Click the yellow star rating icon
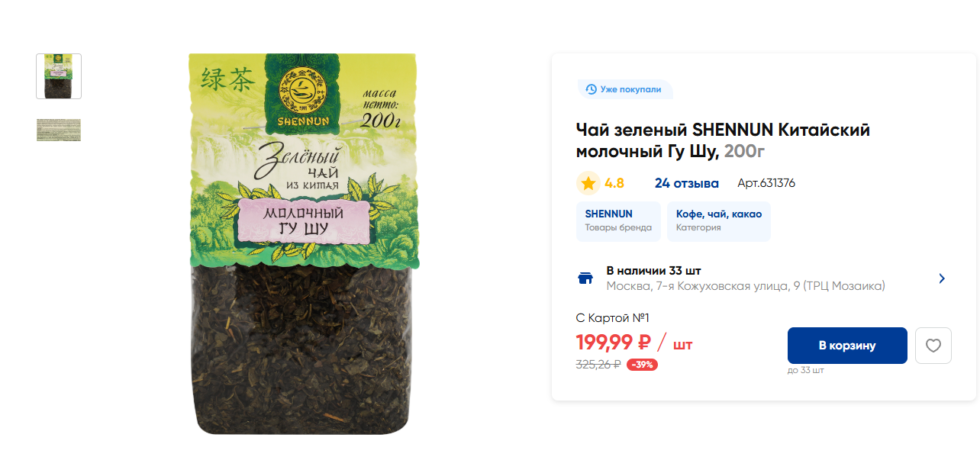The image size is (980, 473). (588, 183)
